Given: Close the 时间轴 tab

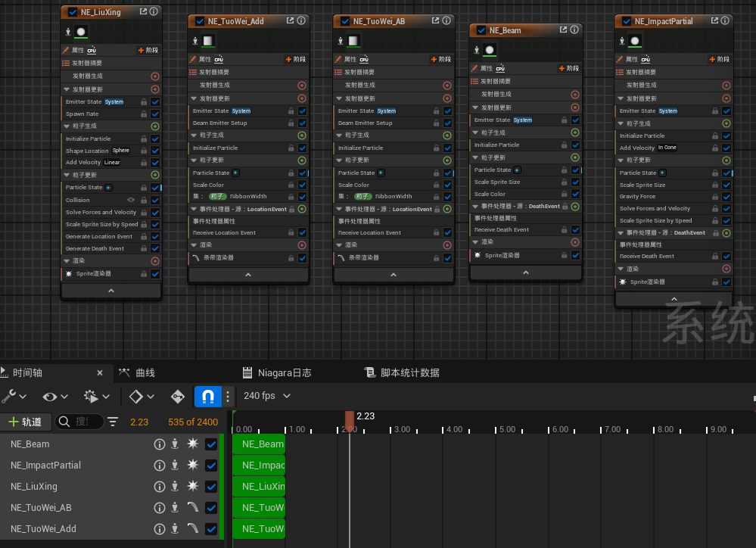Looking at the screenshot, I should 100,373.
